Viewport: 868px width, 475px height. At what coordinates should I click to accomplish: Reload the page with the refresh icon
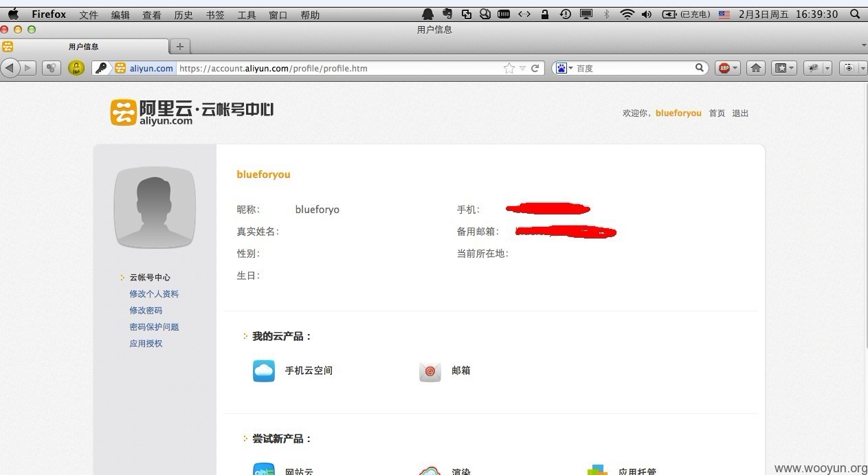535,68
